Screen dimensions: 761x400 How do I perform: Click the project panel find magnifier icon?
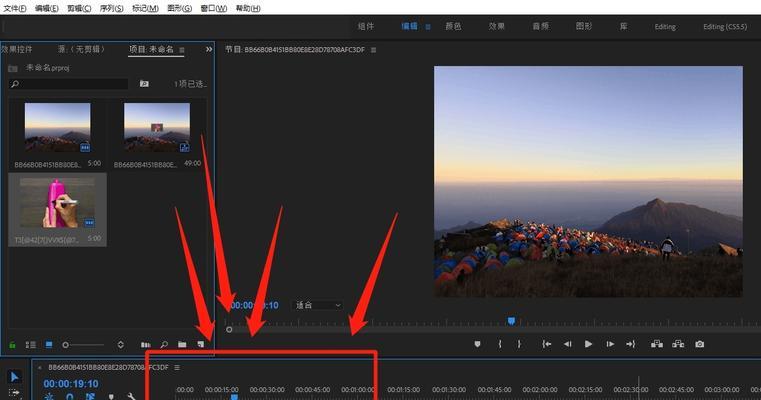click(164, 345)
